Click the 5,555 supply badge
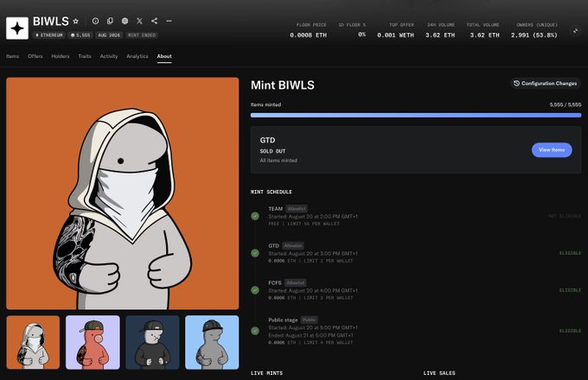Image resolution: width=588 pixels, height=380 pixels. (x=80, y=35)
